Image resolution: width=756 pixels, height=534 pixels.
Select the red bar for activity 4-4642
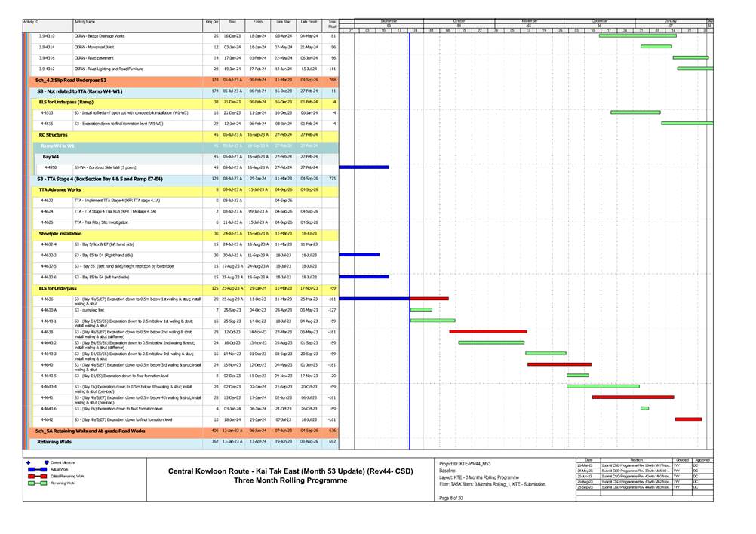688,419
